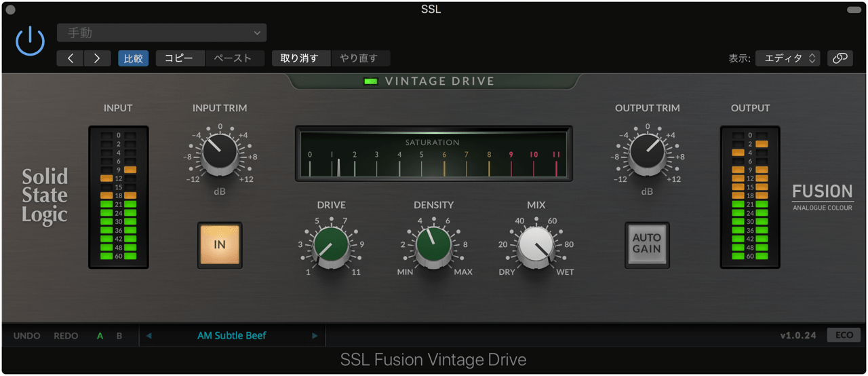The image size is (868, 376).
Task: Open the エディタ view dropdown
Action: (787, 58)
